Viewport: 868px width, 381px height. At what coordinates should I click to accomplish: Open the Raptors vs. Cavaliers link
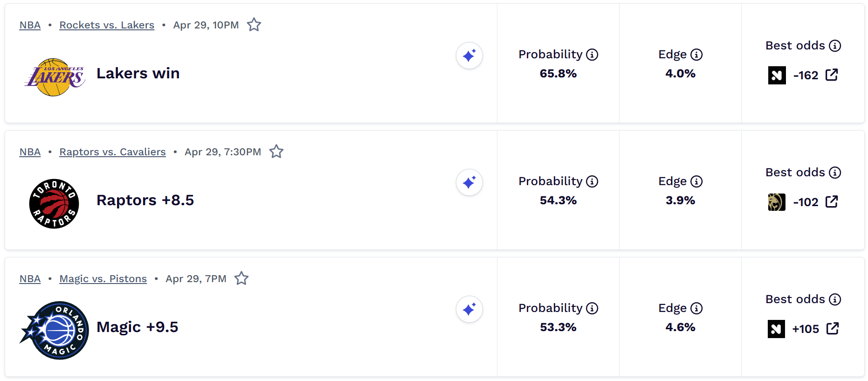click(112, 152)
